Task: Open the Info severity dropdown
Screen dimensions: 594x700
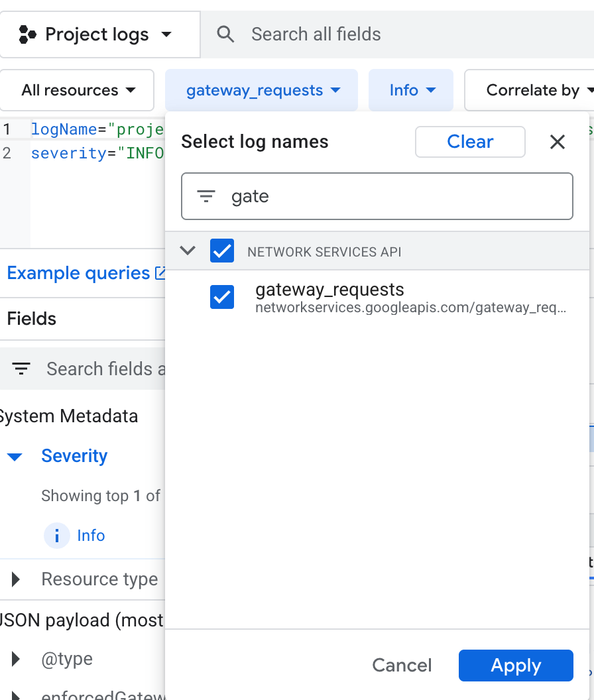Action: click(412, 90)
